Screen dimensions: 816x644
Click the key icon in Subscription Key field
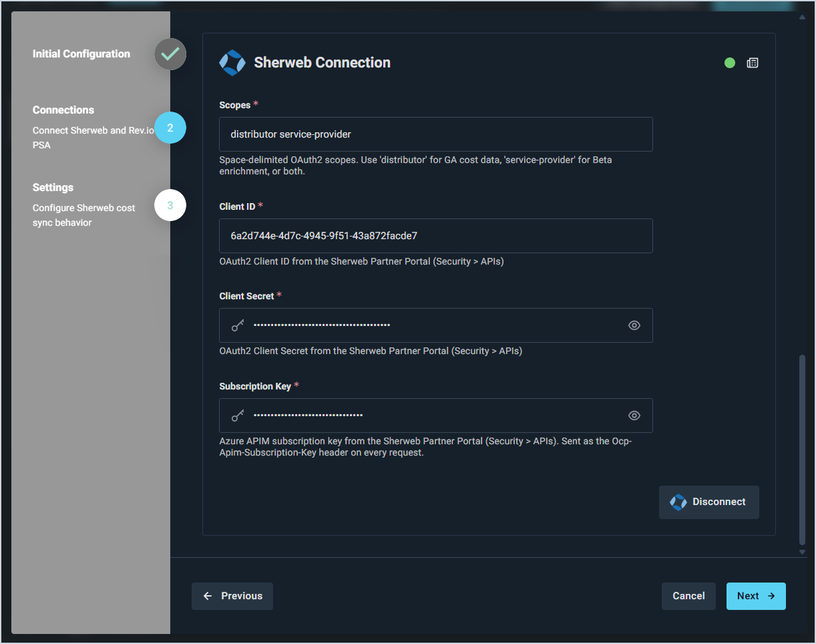238,416
